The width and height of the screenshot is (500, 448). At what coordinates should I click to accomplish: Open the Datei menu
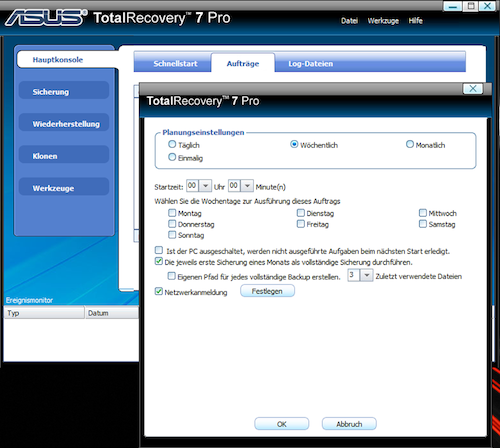[349, 21]
